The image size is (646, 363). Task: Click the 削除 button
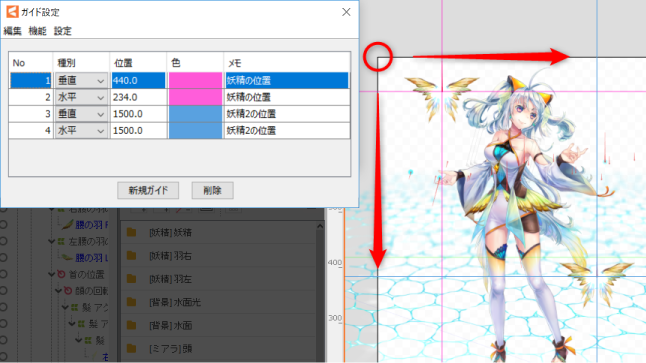212,190
